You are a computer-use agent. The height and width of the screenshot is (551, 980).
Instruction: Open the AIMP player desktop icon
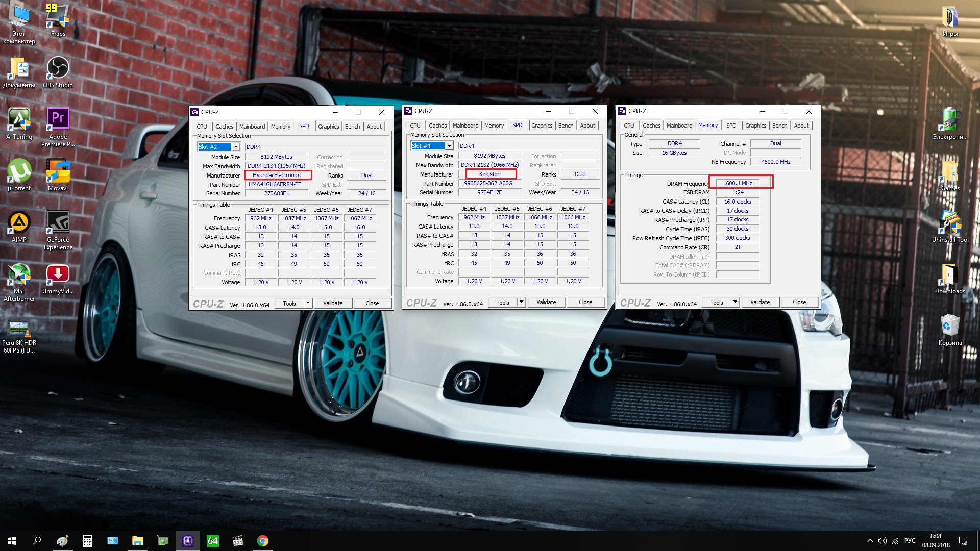pos(19,223)
